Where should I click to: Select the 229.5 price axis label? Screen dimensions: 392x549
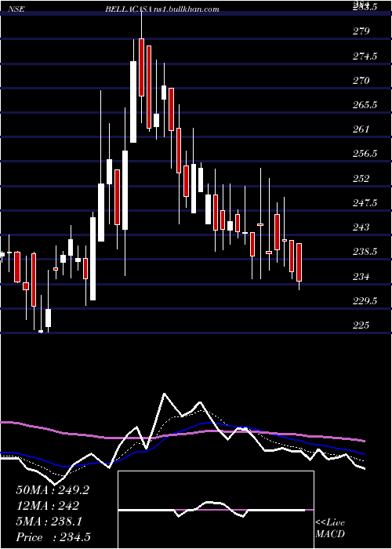tap(365, 300)
